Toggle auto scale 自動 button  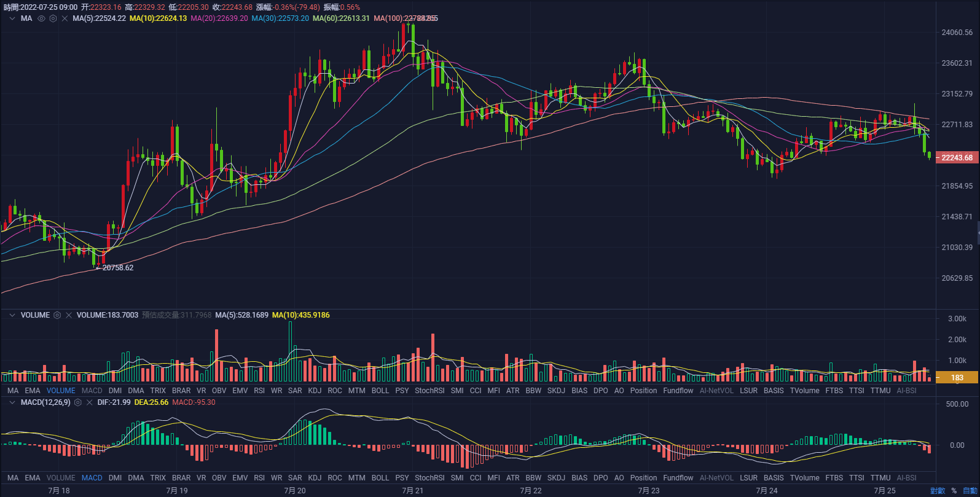(970, 491)
